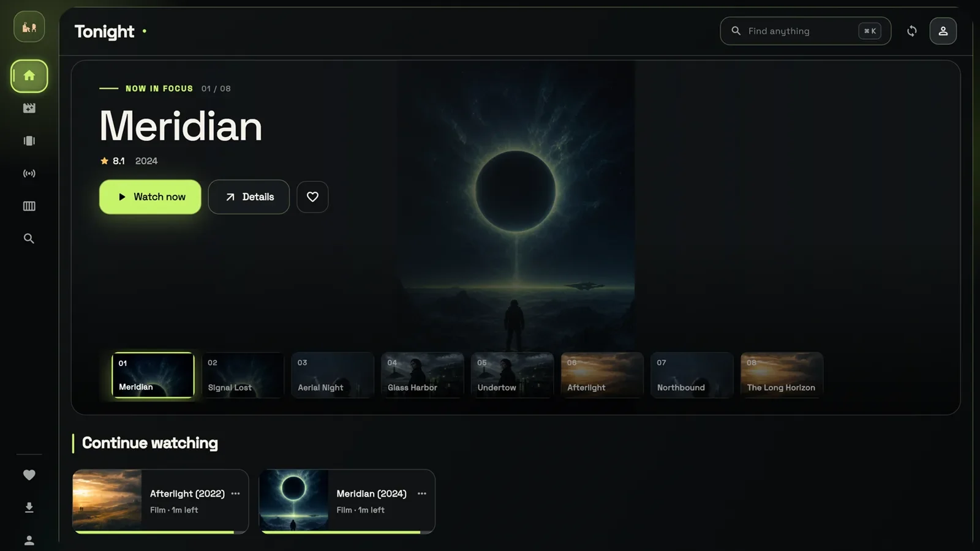Open the carousel view sidebar icon
Screen dimensions: 980x551
(29, 141)
